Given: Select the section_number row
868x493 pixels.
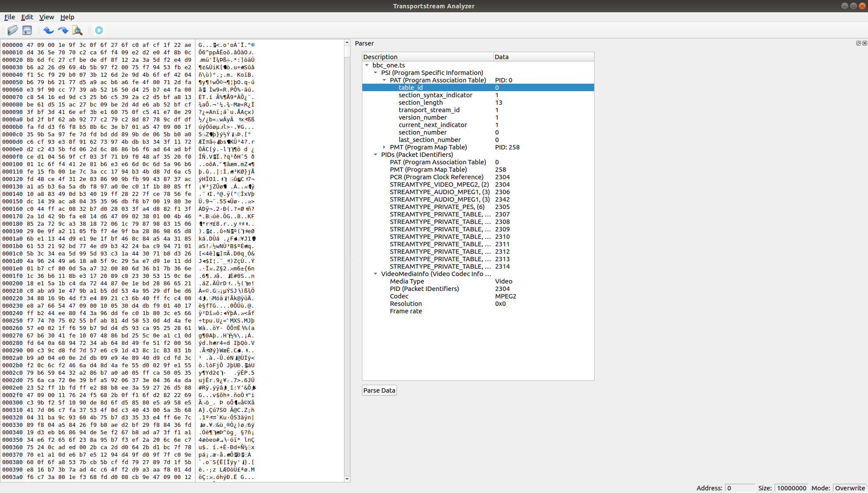Looking at the screenshot, I should (478, 132).
